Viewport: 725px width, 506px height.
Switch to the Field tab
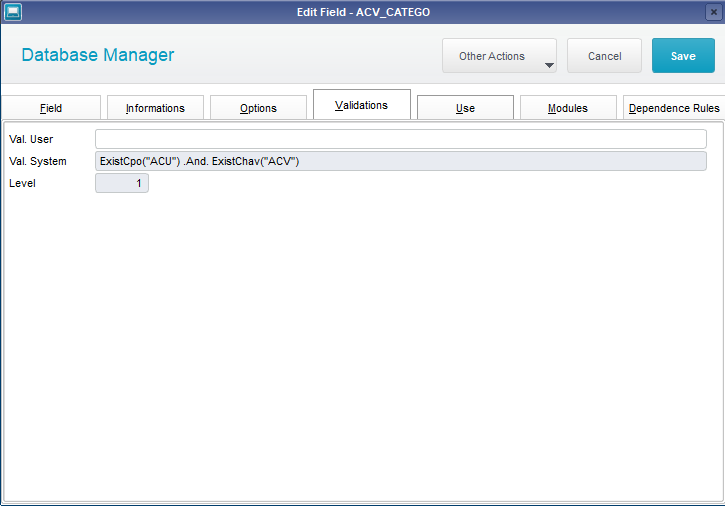51,108
